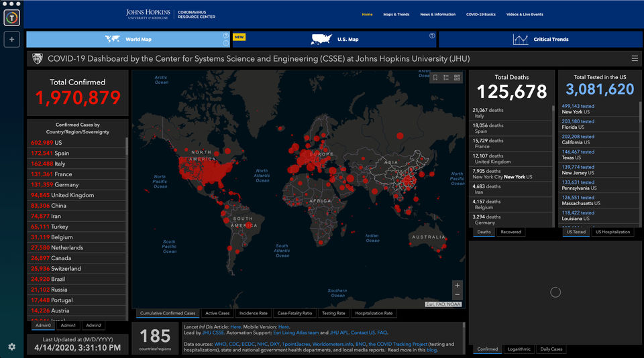The width and height of the screenshot is (644, 358).
Task: Click the line chart icon on Critical Trends
Action: pos(520,40)
